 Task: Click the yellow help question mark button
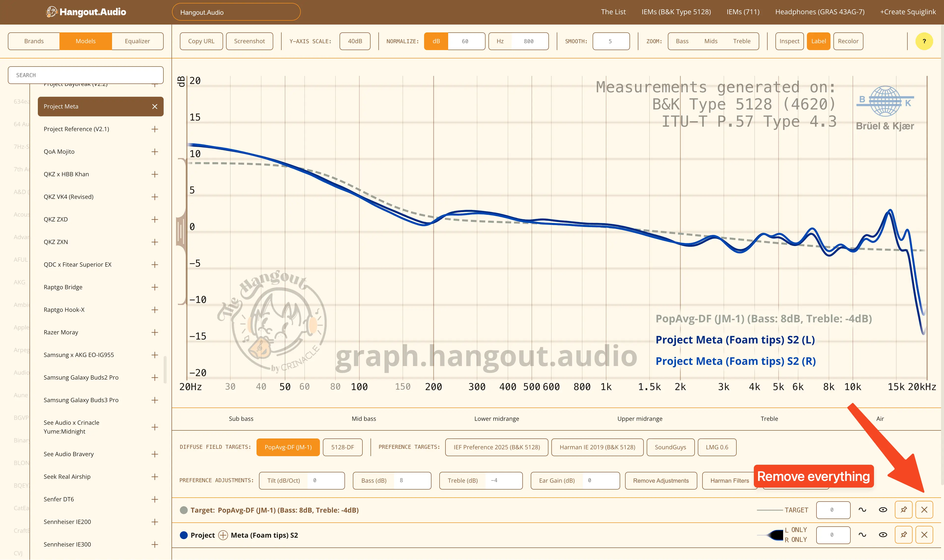(924, 41)
